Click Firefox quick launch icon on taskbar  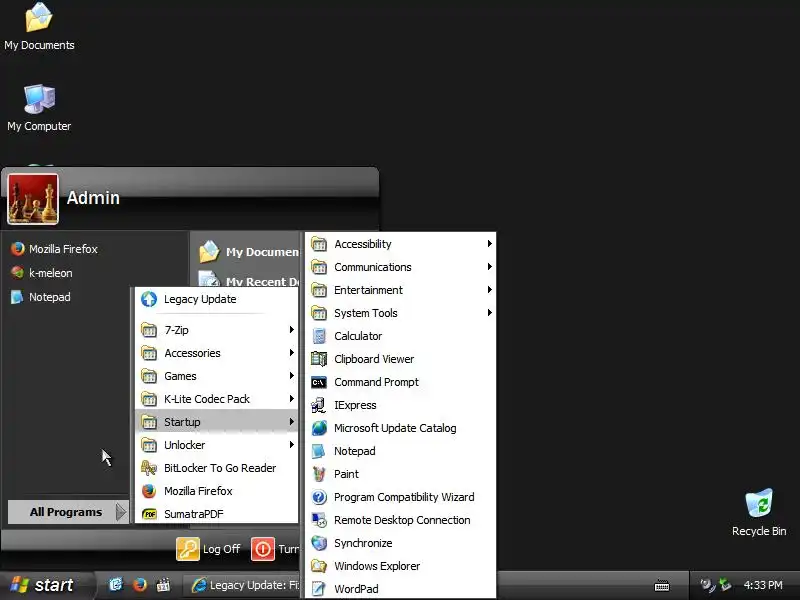139,585
